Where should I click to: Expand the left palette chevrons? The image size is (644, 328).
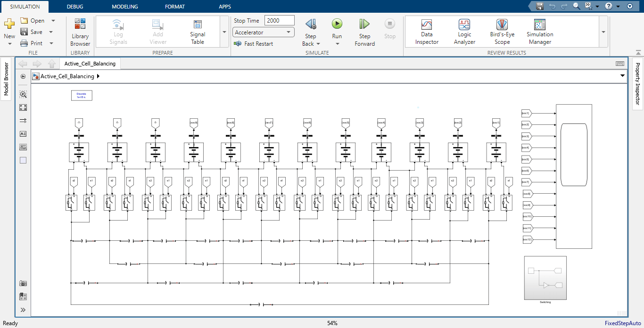(23, 310)
